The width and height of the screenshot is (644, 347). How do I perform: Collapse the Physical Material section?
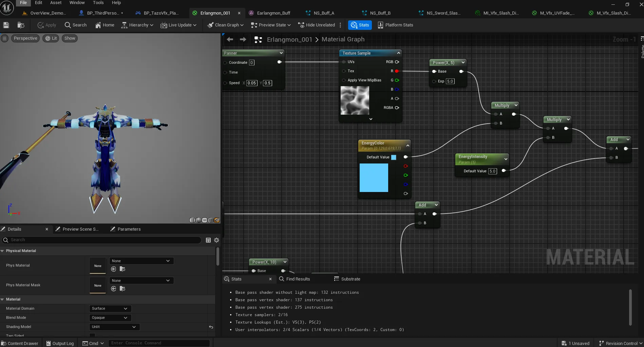click(2, 251)
